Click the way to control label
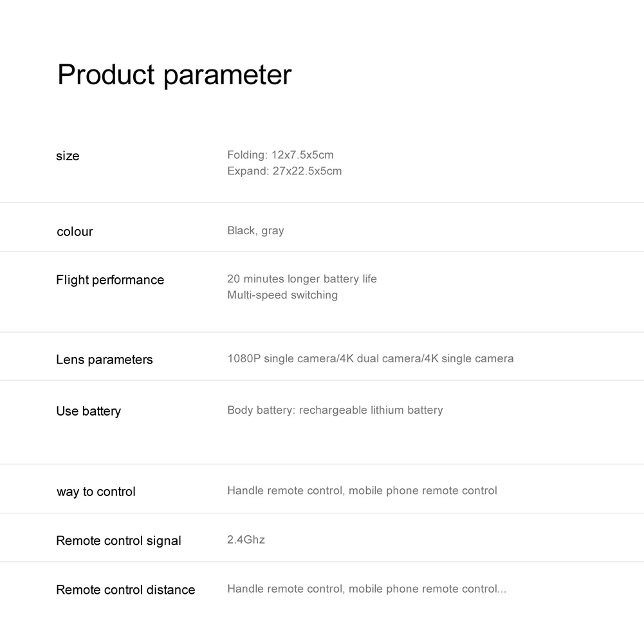The height and width of the screenshot is (644, 644). tap(96, 492)
